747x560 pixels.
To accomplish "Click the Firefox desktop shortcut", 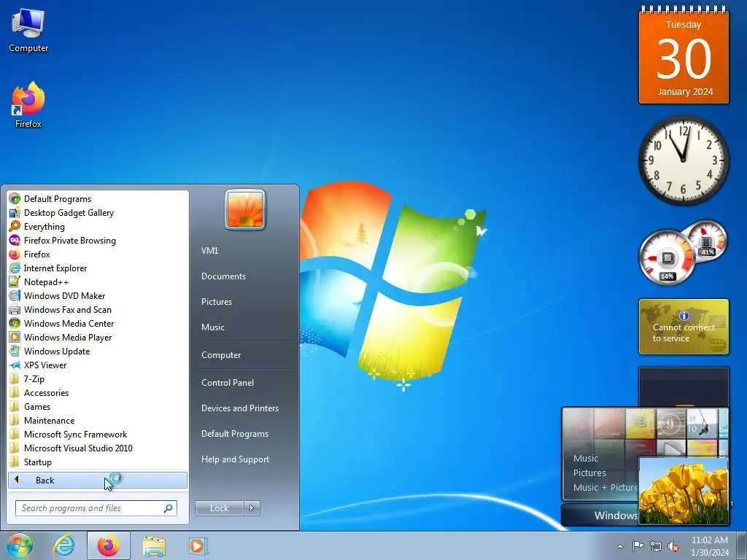I will coord(28,105).
